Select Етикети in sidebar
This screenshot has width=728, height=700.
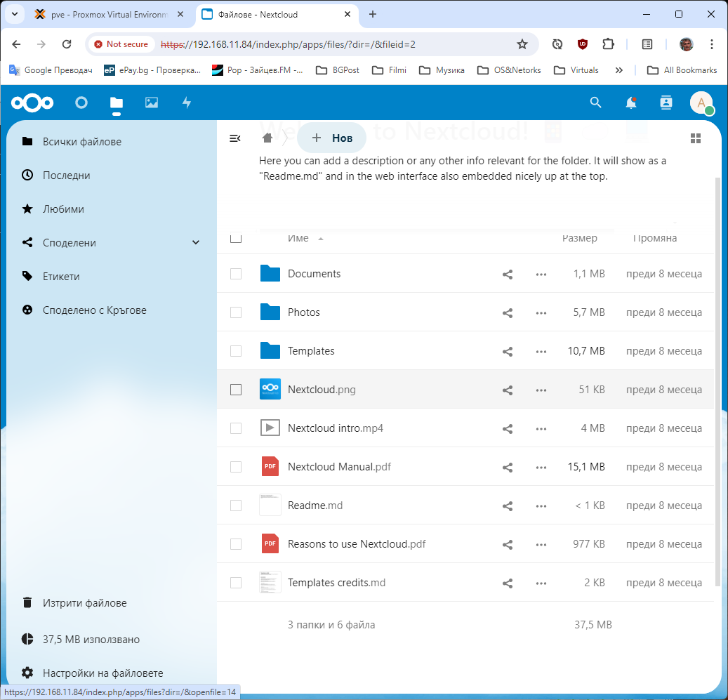[x=112, y=276]
